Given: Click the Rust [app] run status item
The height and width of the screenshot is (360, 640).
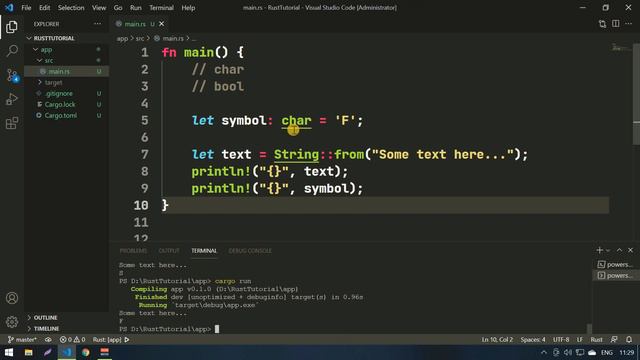Looking at the screenshot, I should tap(111, 340).
